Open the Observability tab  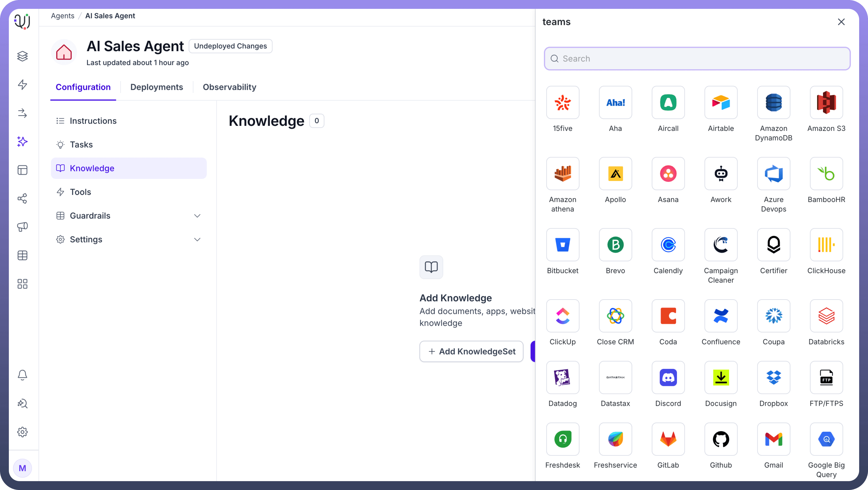pyautogui.click(x=229, y=87)
